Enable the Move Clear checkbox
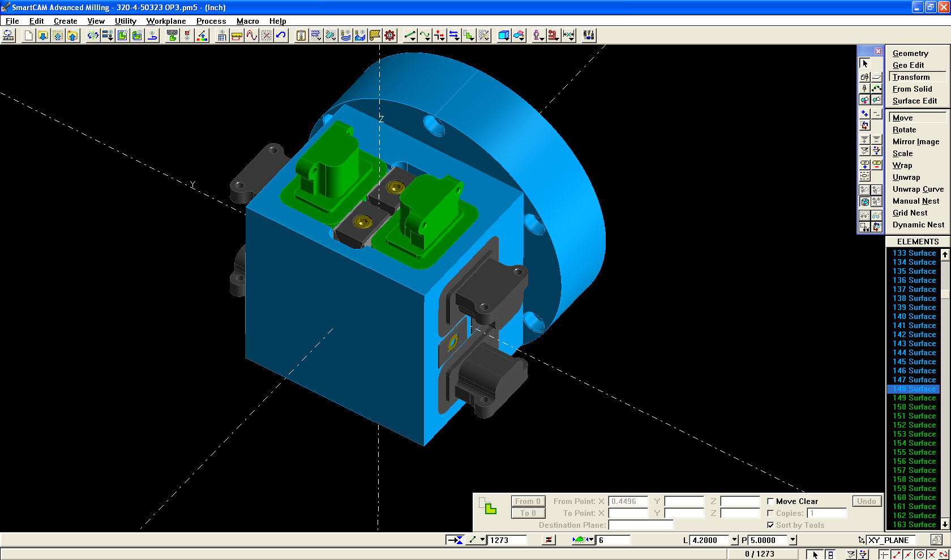This screenshot has width=951, height=560. pos(770,501)
